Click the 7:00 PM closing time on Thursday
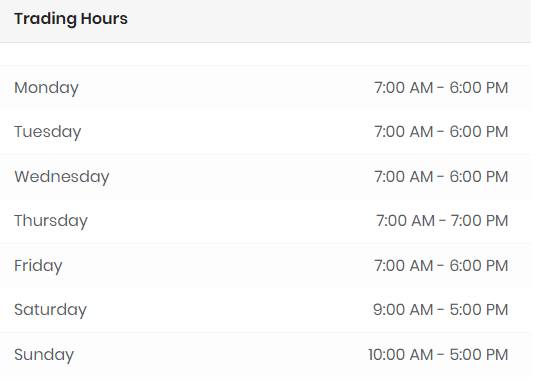Screen dimensions: 539x381 (480, 220)
